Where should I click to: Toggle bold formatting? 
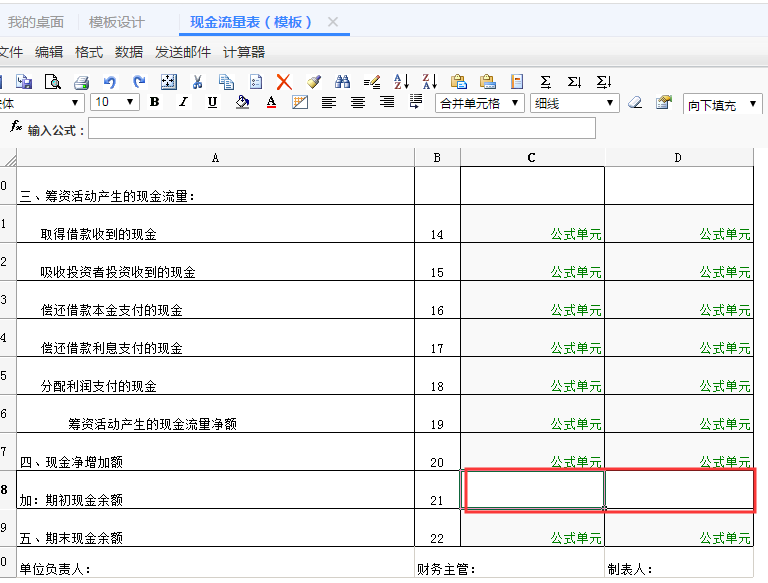(x=154, y=102)
